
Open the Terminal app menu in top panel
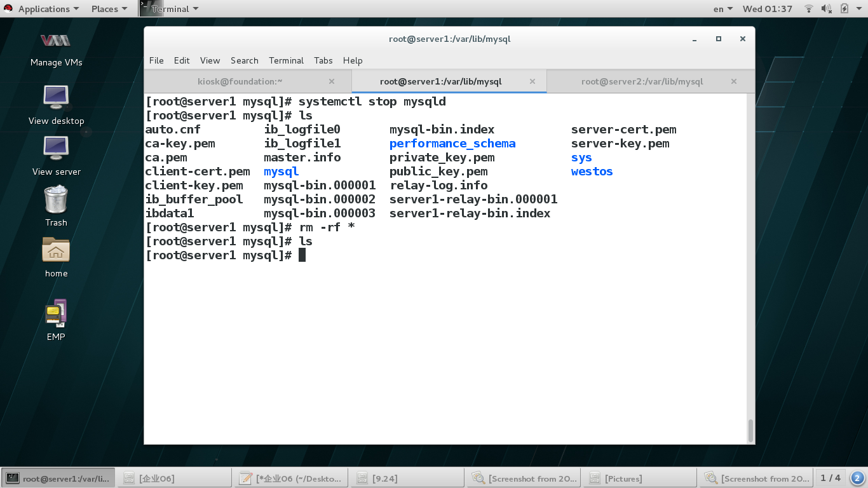point(170,9)
